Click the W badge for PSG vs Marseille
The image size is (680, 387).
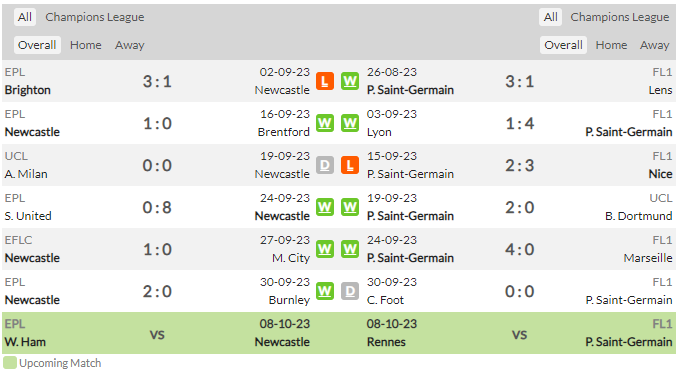350,249
